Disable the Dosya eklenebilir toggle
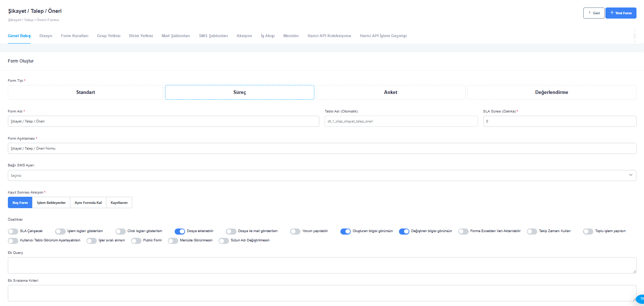The height and width of the screenshot is (306, 644). [180, 231]
